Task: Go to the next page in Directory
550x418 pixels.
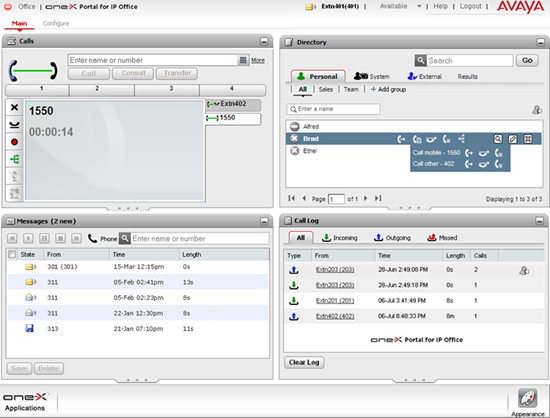Action: click(365, 198)
